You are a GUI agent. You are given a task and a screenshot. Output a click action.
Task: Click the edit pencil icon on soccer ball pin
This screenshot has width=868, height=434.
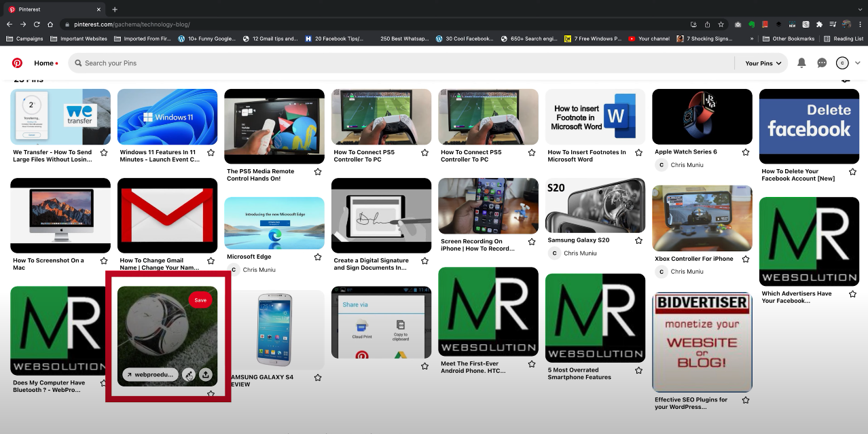[189, 374]
